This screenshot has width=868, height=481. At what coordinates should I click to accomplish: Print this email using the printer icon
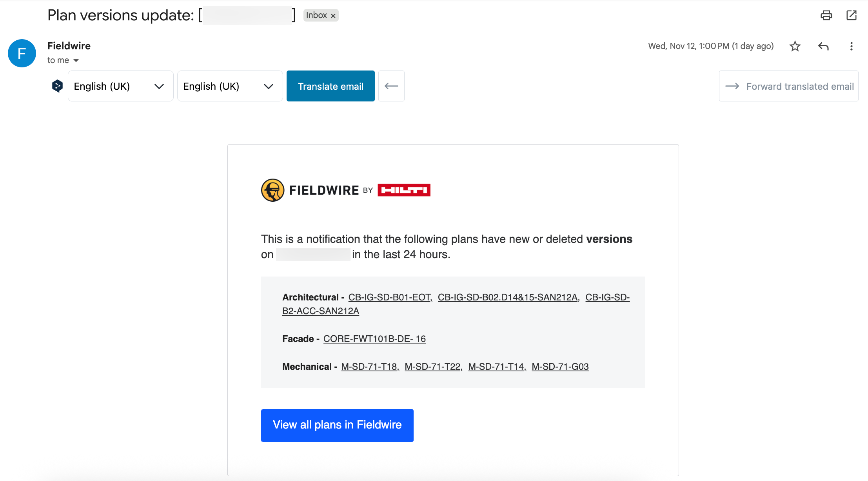tap(826, 15)
